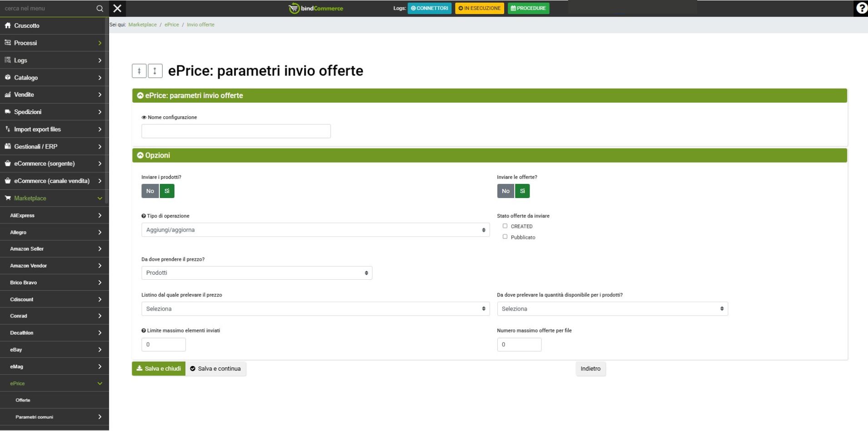
Task: Click the Cruscotto home icon
Action: [8, 25]
